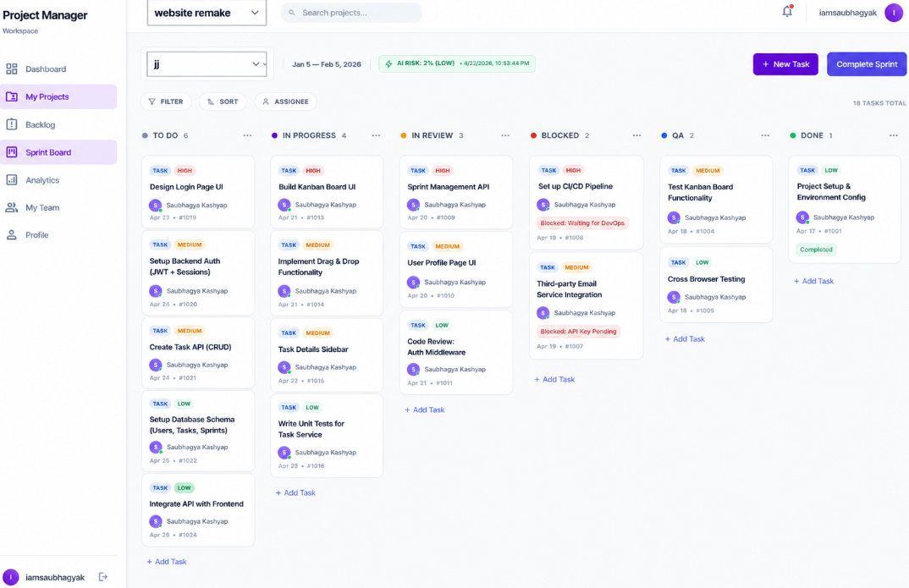
Task: Click 'Task Details Sidebar' title
Action: (313, 349)
